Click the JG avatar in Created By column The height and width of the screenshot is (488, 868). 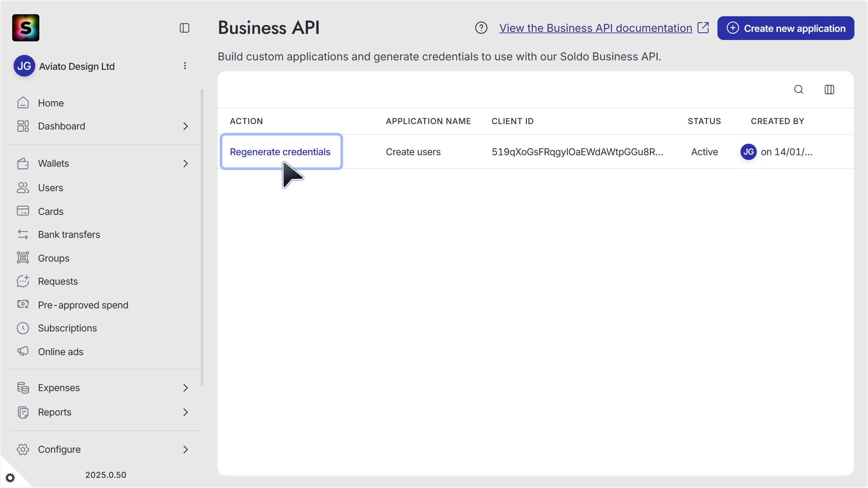click(x=749, y=151)
